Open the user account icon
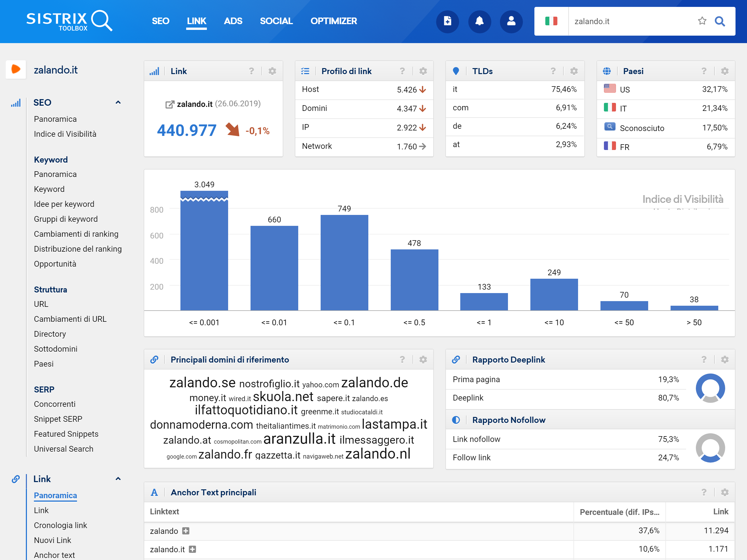Image resolution: width=747 pixels, height=560 pixels. click(511, 21)
